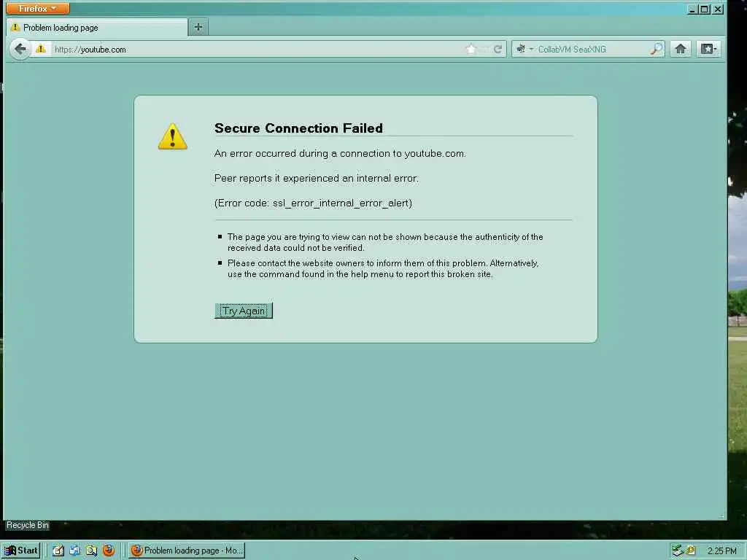The height and width of the screenshot is (560, 747).
Task: Click the error code ssl_error_internal_error_alert text
Action: (x=313, y=203)
